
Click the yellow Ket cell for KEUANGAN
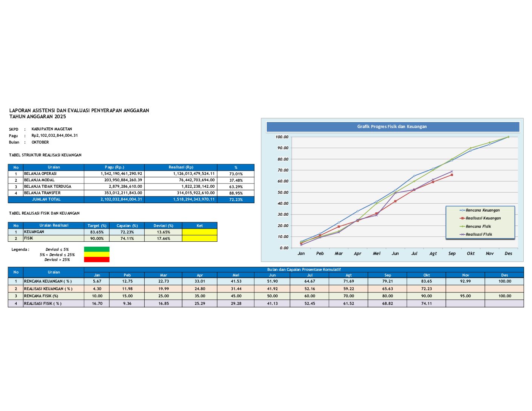(199, 232)
